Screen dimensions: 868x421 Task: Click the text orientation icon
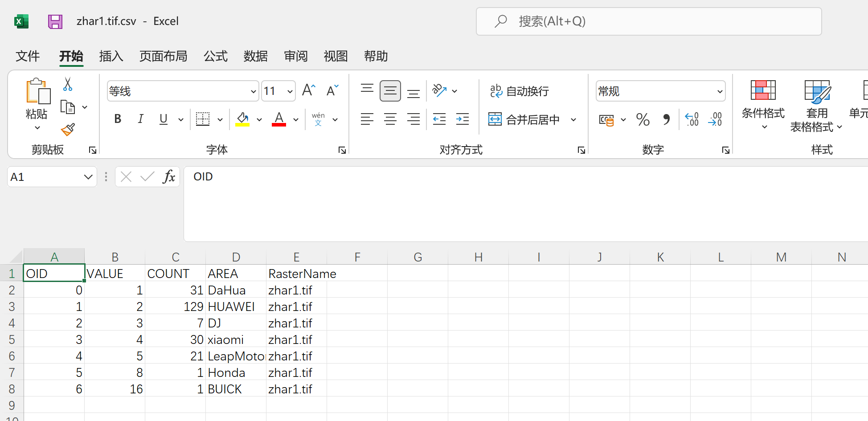[440, 91]
